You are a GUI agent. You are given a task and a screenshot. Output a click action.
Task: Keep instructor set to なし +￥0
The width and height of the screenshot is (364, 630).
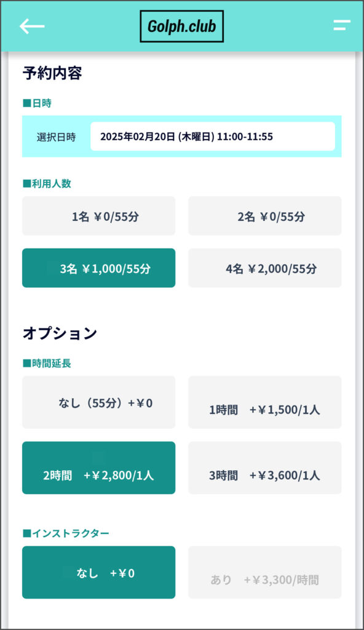tap(98, 572)
